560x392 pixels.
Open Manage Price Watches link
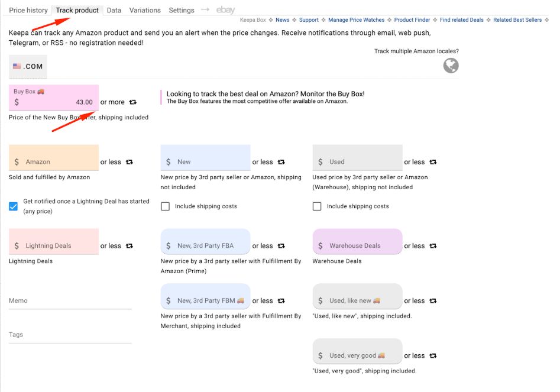coord(357,20)
